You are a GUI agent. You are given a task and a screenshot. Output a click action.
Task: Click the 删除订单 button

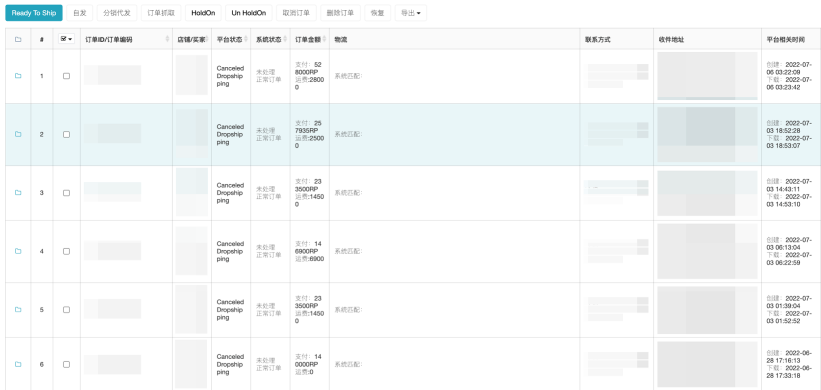tap(340, 13)
